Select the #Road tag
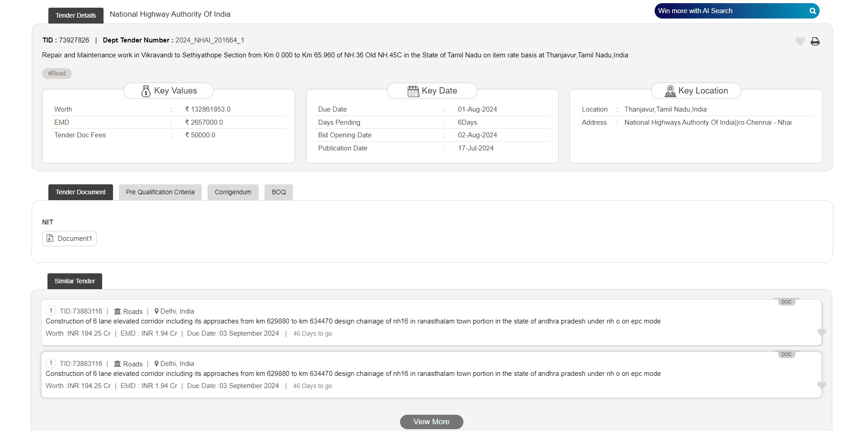 point(57,74)
